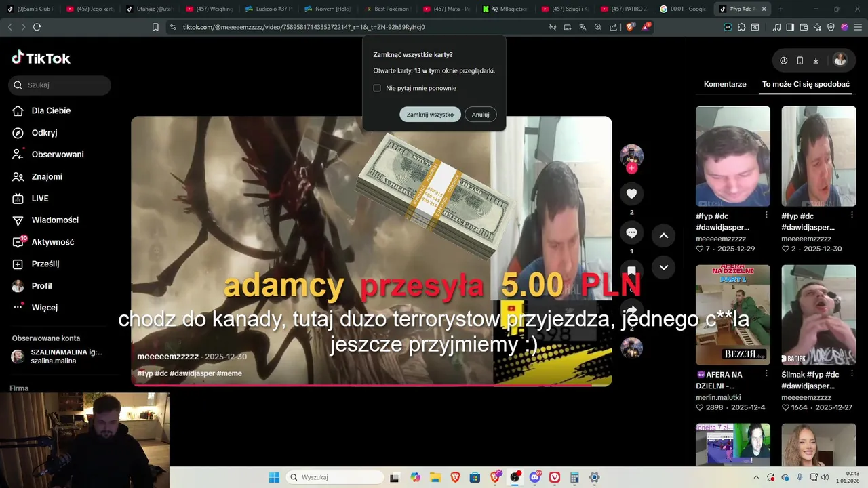This screenshot has height=488, width=868.
Task: Open comments via speech bubble icon
Action: point(631,232)
